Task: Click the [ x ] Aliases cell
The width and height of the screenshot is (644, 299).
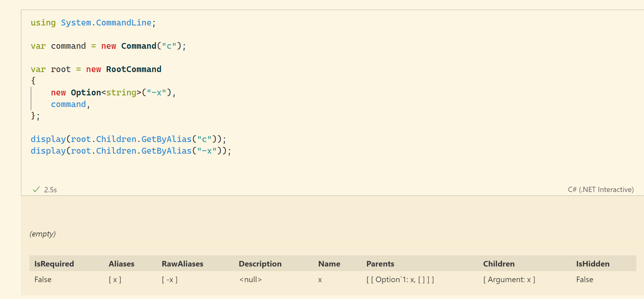Action: tap(115, 280)
